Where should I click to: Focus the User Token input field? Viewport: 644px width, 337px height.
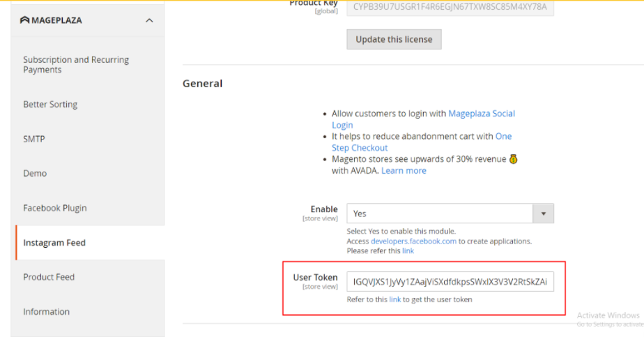[x=450, y=282]
